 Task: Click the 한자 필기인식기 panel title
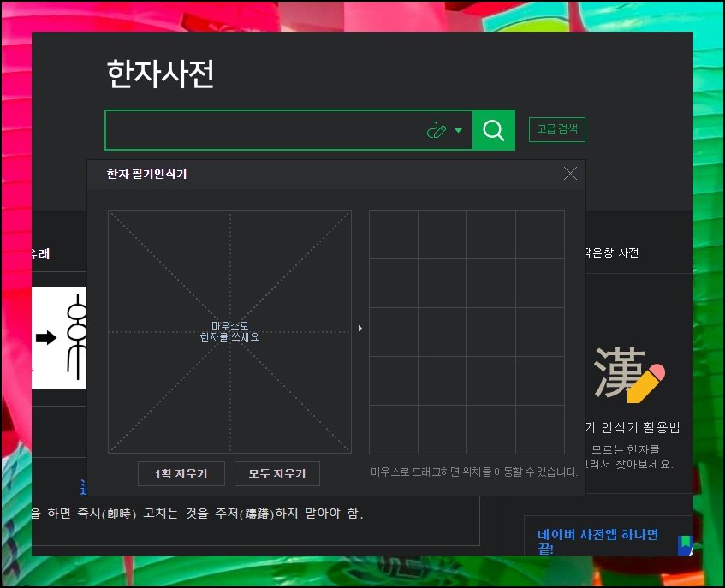(146, 175)
